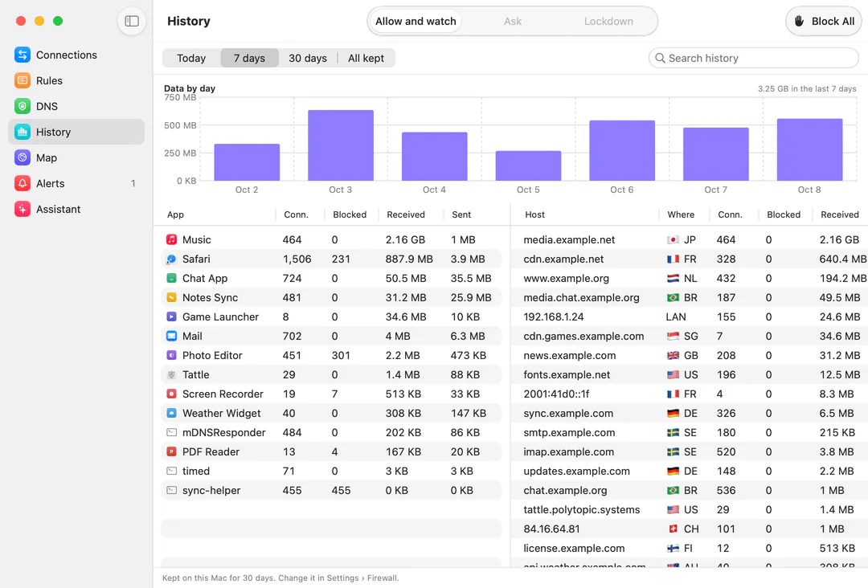Click the Game Launcher icon
The image size is (868, 588).
[172, 317]
